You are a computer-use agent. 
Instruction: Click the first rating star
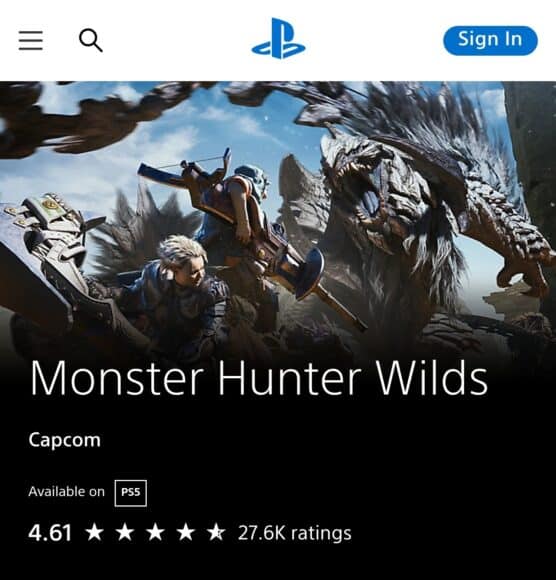[x=95, y=532]
